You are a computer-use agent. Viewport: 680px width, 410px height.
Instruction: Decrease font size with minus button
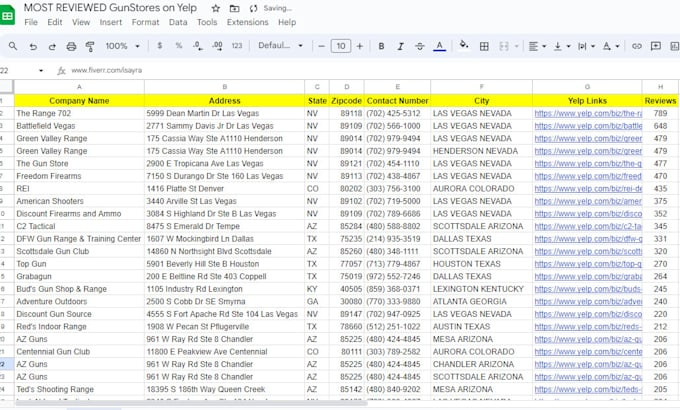pyautogui.click(x=321, y=46)
